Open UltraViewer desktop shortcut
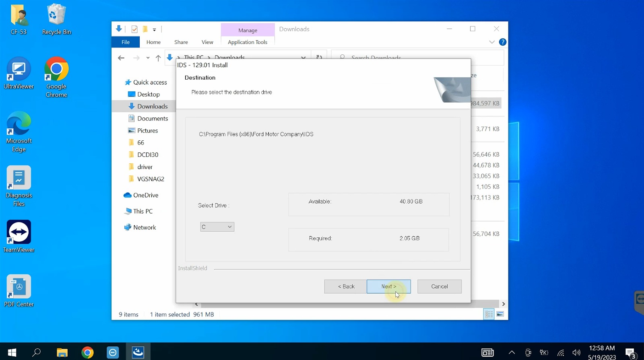This screenshot has height=360, width=644. click(19, 73)
